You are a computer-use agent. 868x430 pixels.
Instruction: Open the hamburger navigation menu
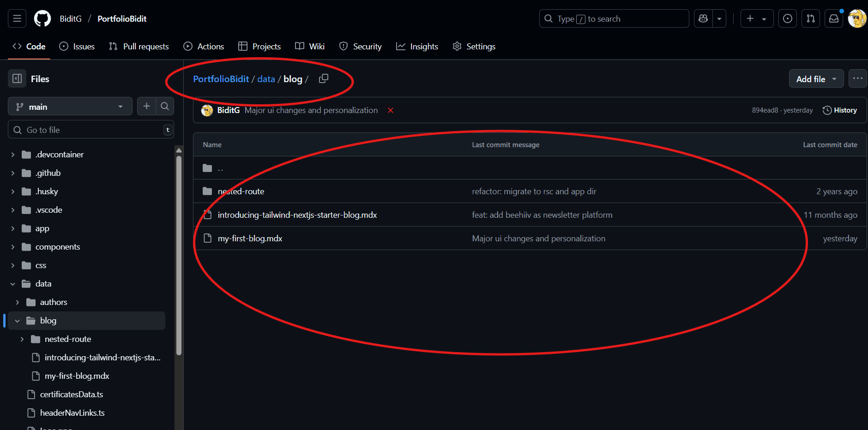pos(17,18)
